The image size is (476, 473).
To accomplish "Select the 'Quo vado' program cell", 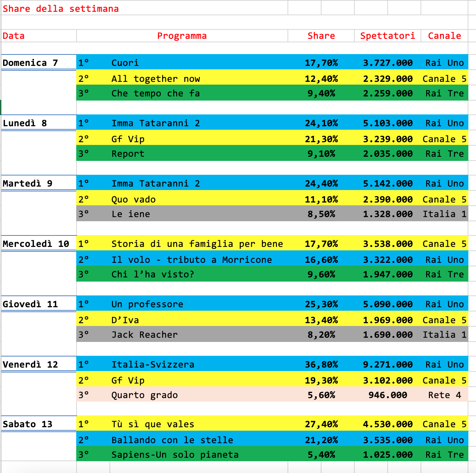I will (x=133, y=199).
